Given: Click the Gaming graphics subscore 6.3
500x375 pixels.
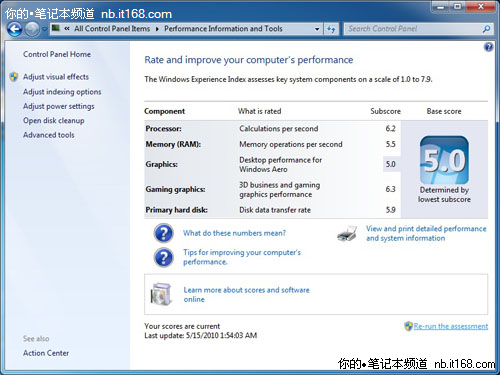Looking at the screenshot, I should 390,189.
